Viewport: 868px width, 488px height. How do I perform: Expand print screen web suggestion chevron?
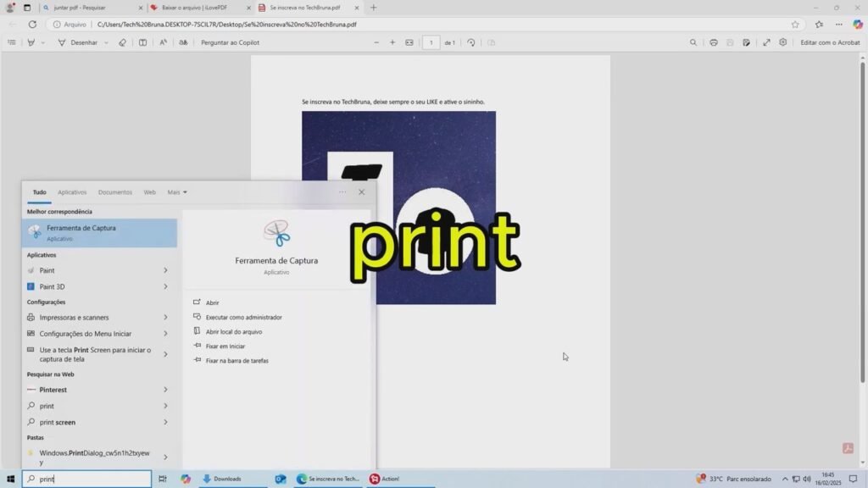165,422
